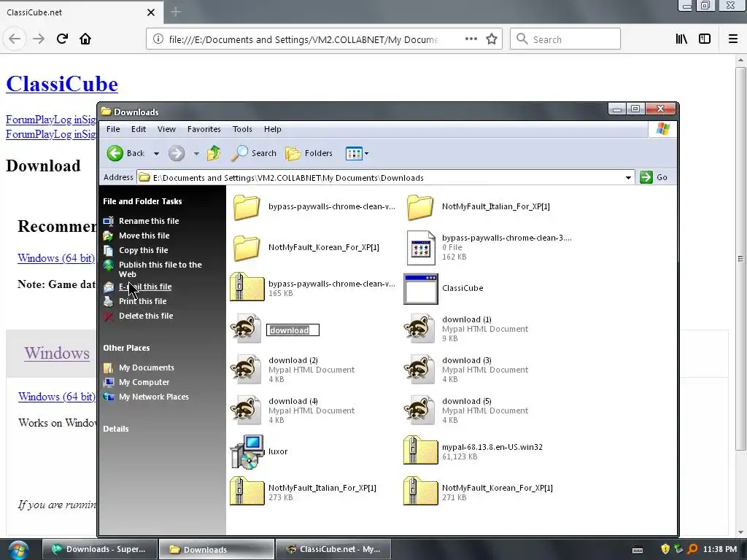Click the browser reload button
Screen dimensions: 747x560
click(x=62, y=39)
